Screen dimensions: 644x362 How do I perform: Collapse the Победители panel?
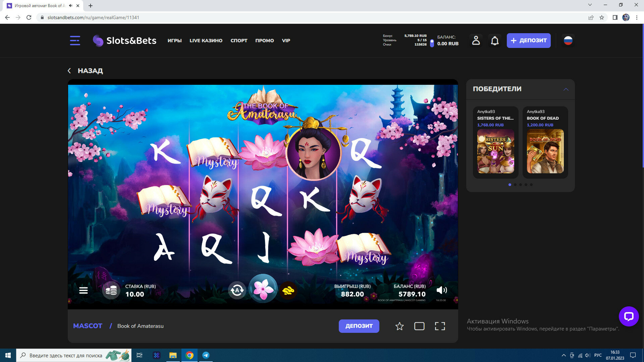pos(566,89)
